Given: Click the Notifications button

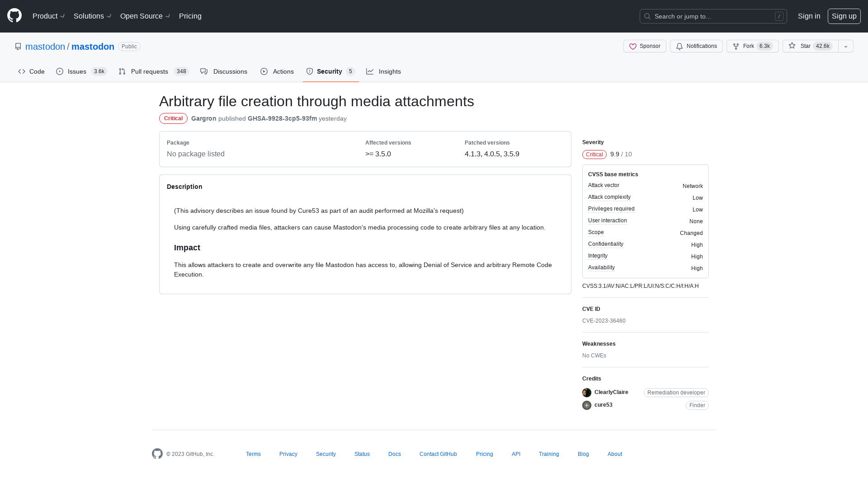Looking at the screenshot, I should coord(696,46).
